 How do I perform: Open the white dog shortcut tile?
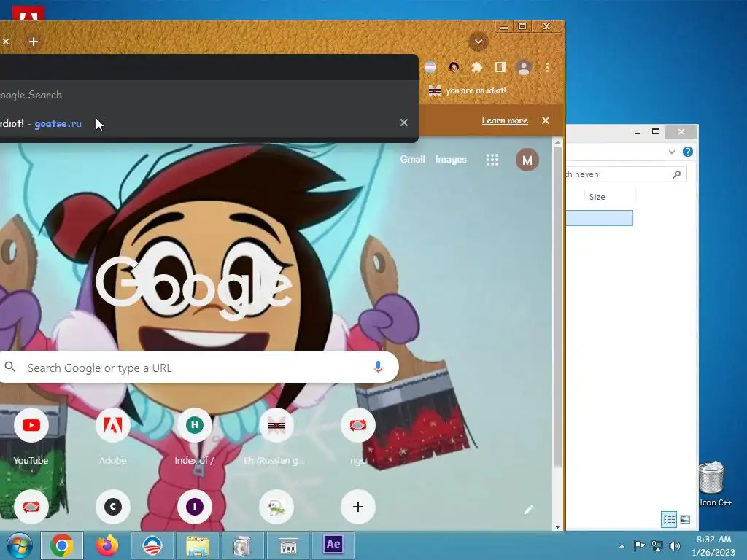[x=276, y=507]
